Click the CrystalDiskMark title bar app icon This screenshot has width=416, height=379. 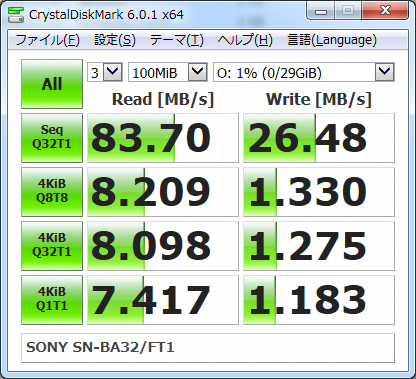16,14
